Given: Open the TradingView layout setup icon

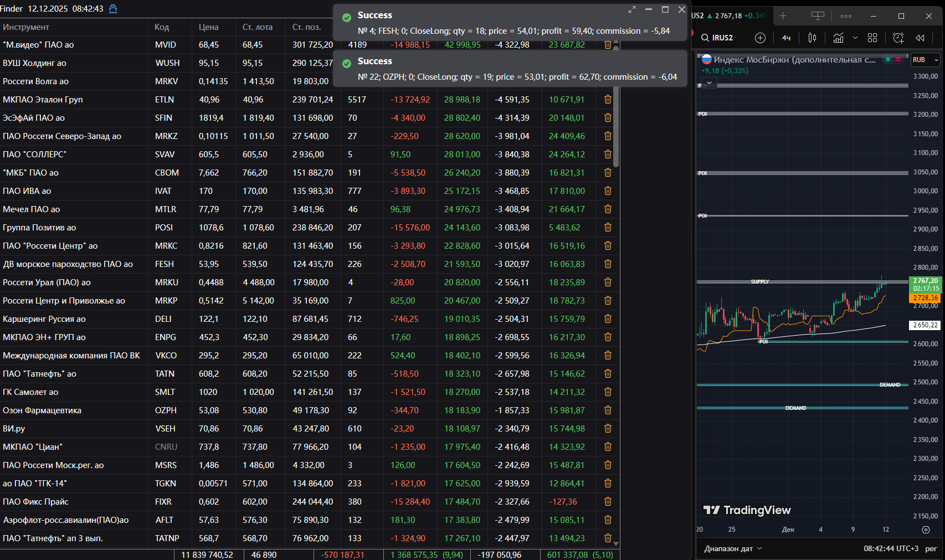Looking at the screenshot, I should click(818, 16).
